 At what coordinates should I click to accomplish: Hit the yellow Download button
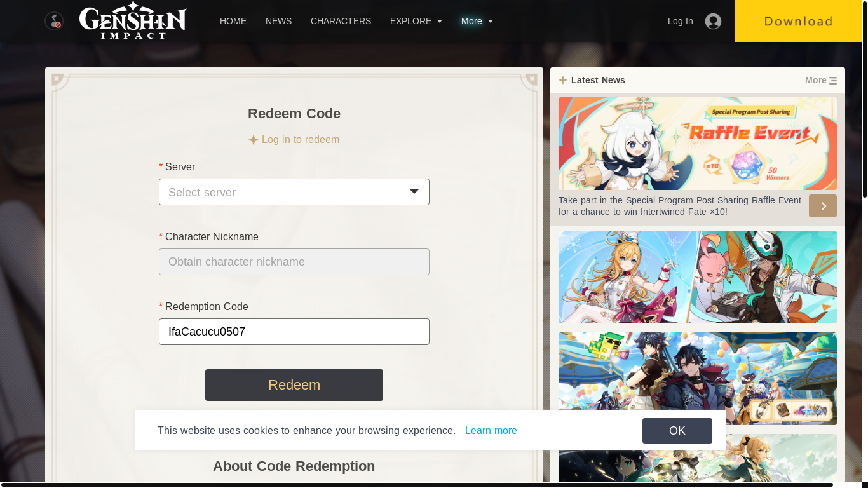pyautogui.click(x=798, y=21)
